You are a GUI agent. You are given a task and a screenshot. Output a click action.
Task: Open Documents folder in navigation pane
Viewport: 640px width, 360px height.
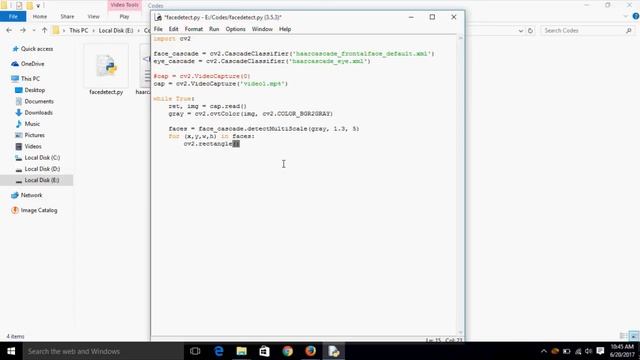[x=39, y=101]
